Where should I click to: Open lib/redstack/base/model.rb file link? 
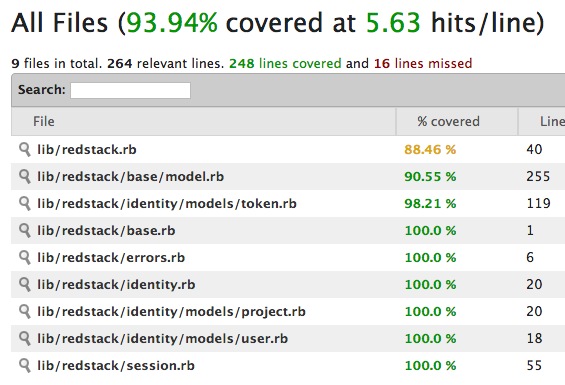tap(130, 177)
